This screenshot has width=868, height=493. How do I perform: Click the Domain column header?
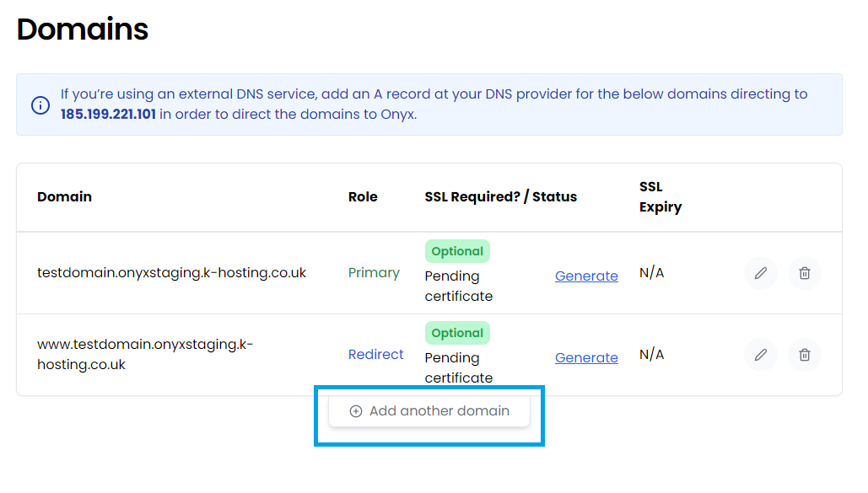[64, 197]
